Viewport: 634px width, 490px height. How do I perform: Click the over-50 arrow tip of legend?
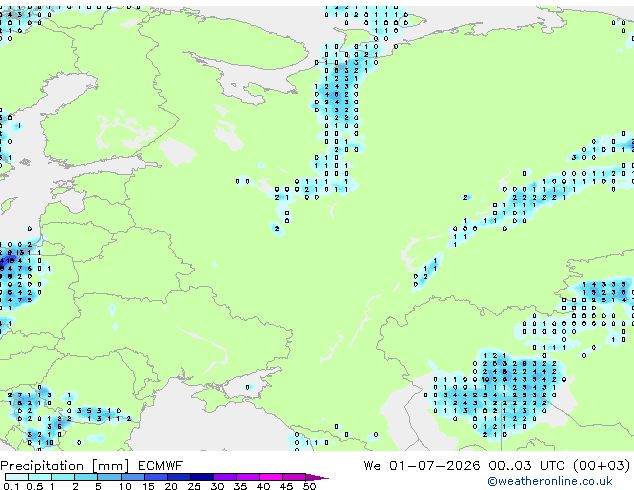click(317, 478)
